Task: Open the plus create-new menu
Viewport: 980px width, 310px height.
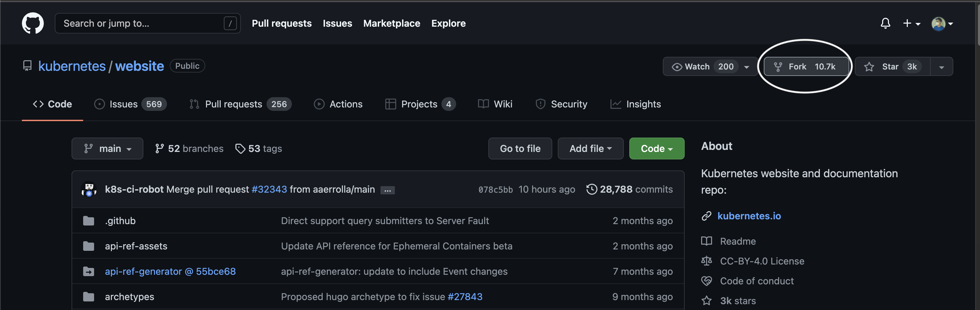Action: [912, 23]
